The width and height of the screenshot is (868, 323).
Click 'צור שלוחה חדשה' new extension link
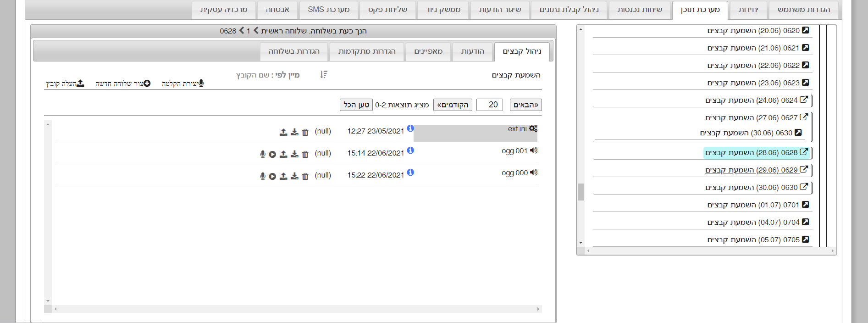(123, 84)
